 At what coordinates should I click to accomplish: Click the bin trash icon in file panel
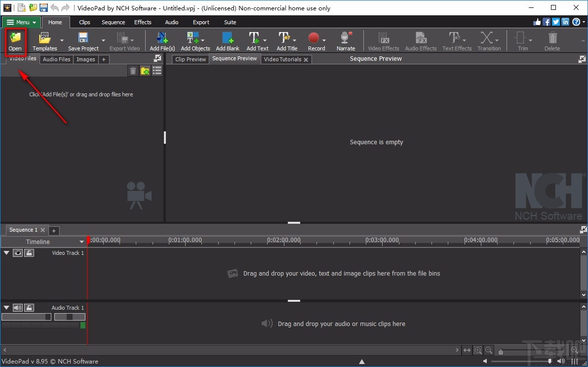coord(133,71)
